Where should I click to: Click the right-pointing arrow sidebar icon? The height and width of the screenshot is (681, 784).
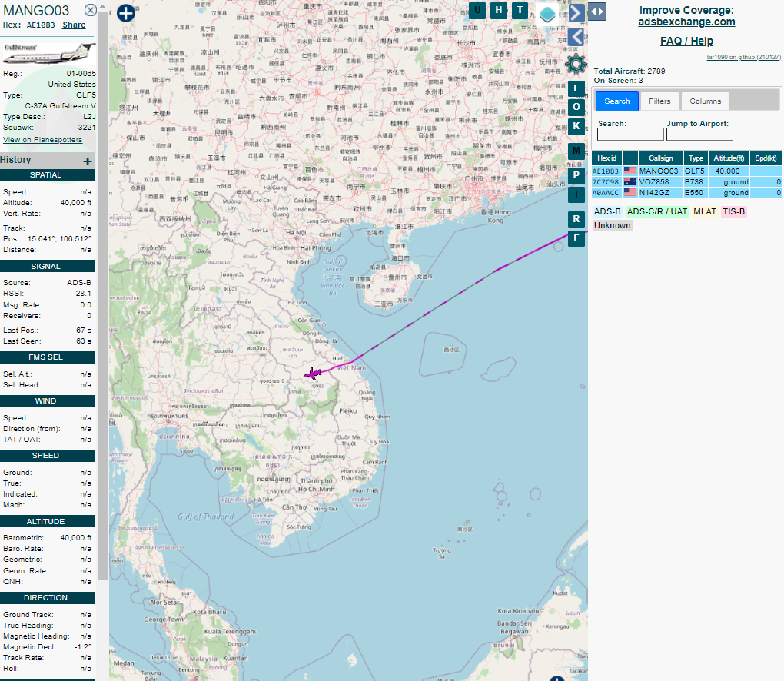coord(576,13)
